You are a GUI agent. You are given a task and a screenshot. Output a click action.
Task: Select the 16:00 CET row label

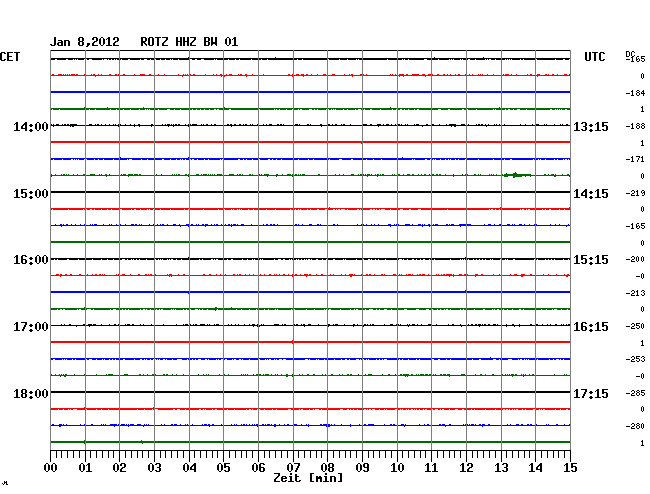[31, 260]
